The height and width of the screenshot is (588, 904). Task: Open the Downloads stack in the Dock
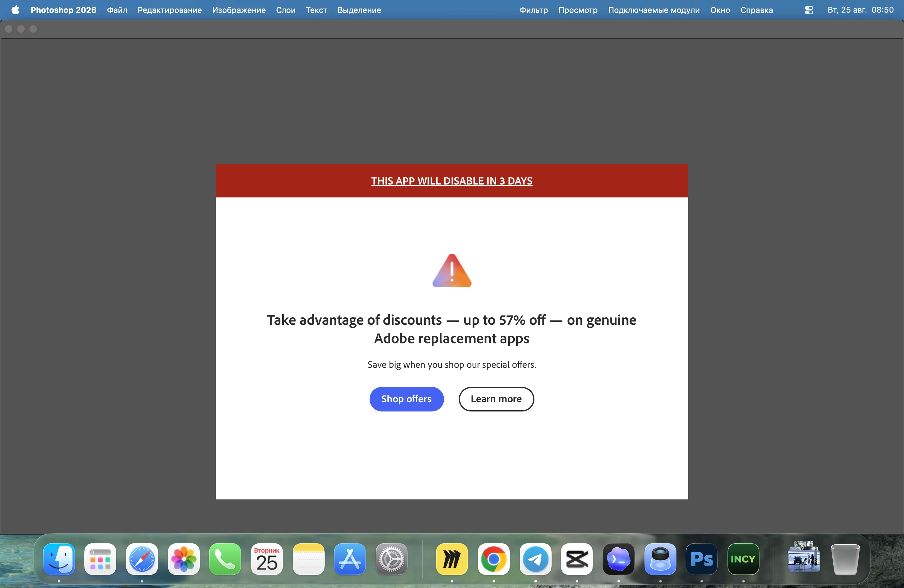[804, 557]
